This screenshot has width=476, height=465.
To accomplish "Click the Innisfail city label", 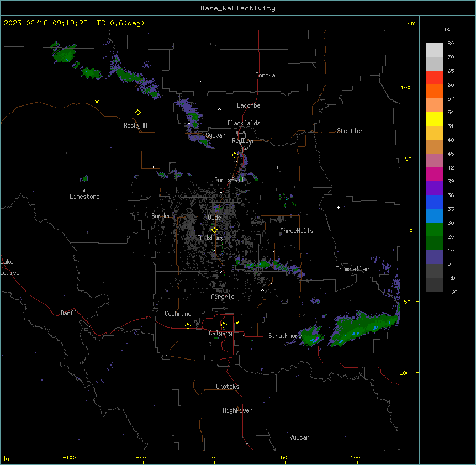I will 229,180.
